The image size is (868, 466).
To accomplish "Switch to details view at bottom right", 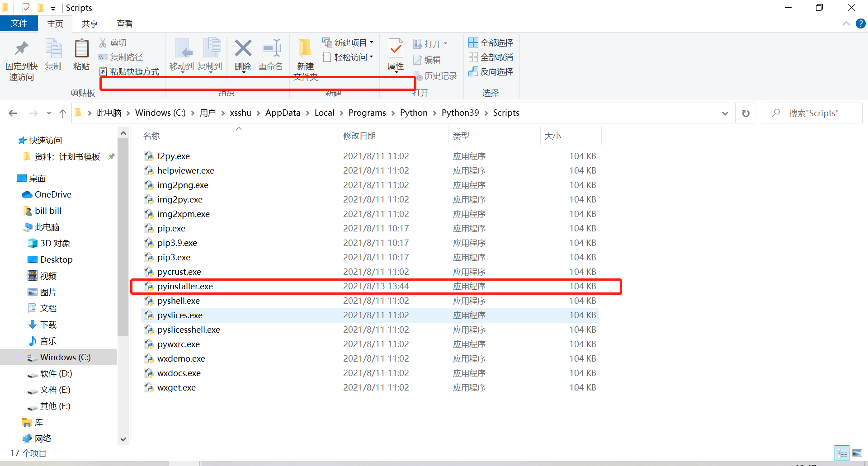I will click(843, 453).
